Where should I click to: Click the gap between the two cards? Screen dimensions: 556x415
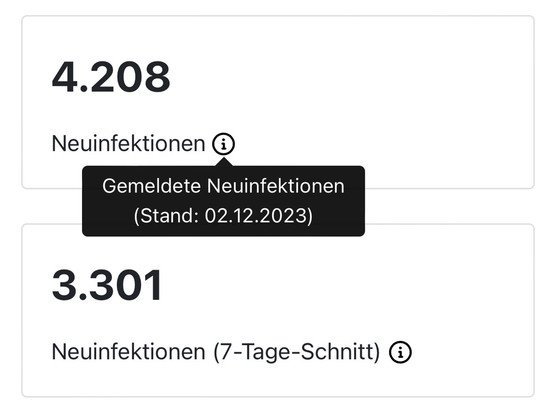447,206
